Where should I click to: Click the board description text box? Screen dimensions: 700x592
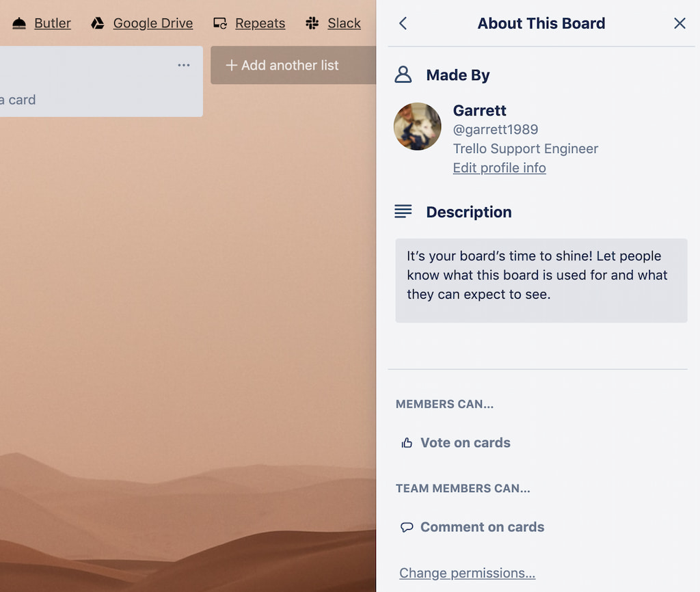tap(541, 280)
